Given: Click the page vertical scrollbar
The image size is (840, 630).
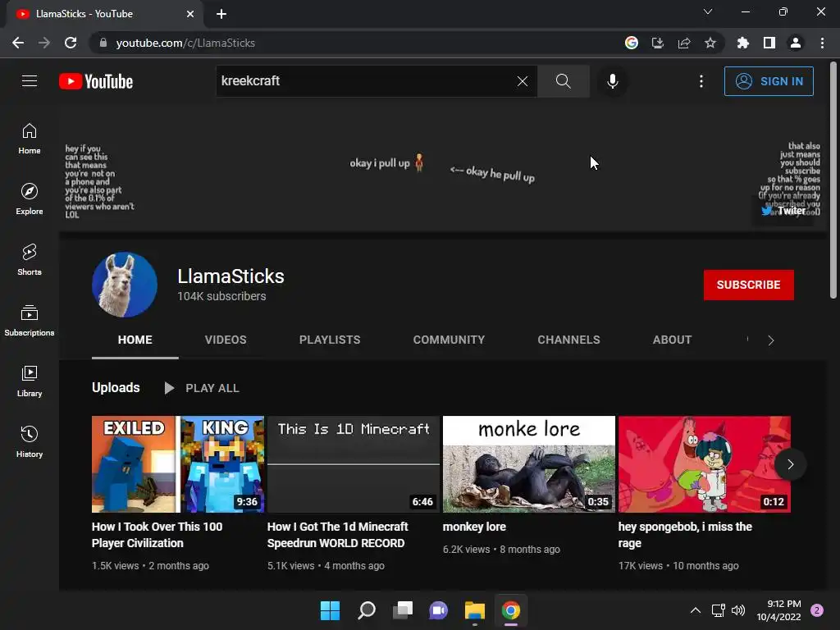Looking at the screenshot, I should [833, 180].
